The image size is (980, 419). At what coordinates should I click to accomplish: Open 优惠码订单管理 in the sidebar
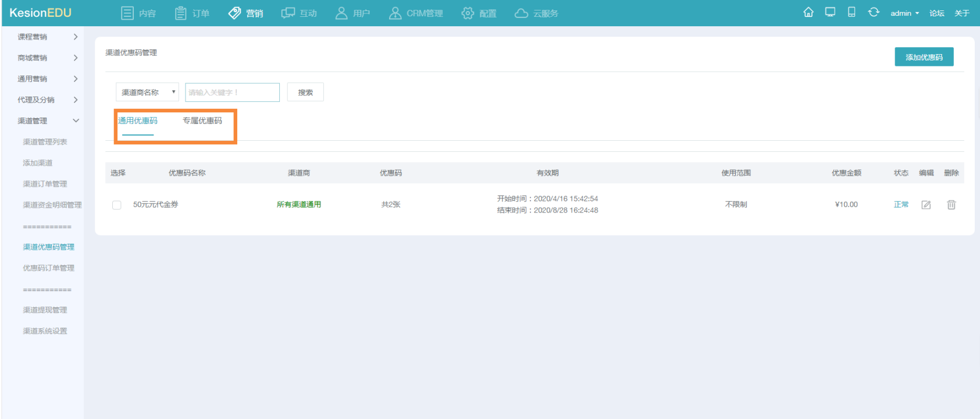coord(49,268)
